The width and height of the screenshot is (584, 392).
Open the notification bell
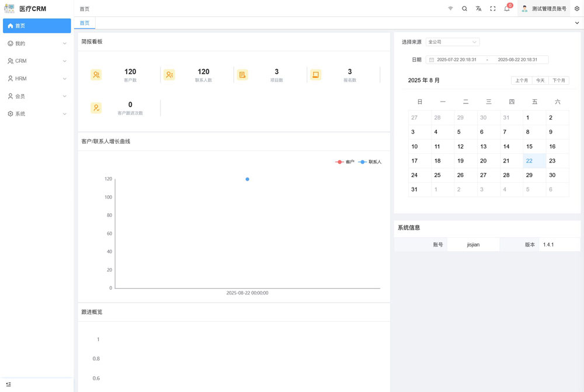(507, 9)
